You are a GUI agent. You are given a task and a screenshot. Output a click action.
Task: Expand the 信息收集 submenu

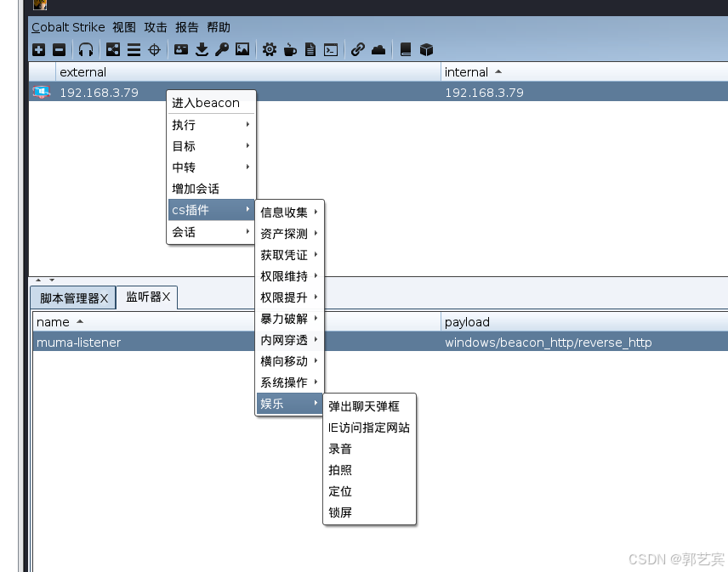pyautogui.click(x=289, y=212)
